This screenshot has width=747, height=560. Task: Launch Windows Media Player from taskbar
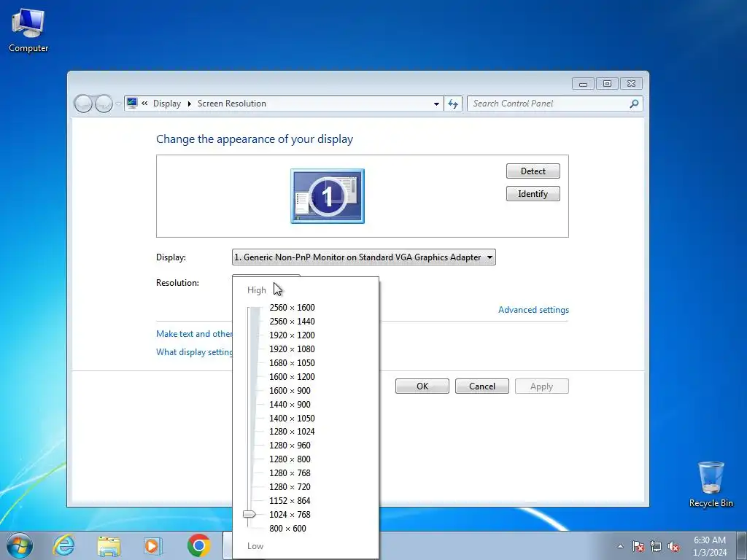[x=153, y=545]
